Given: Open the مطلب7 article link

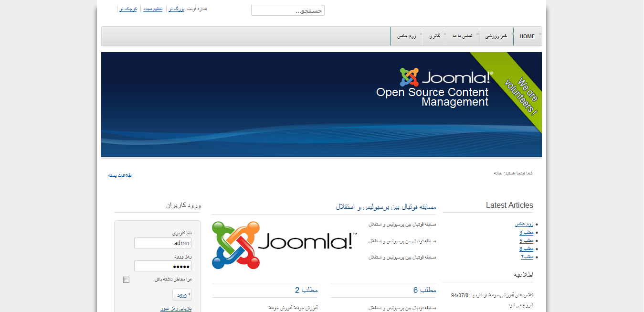Looking at the screenshot, I should pyautogui.click(x=527, y=257).
